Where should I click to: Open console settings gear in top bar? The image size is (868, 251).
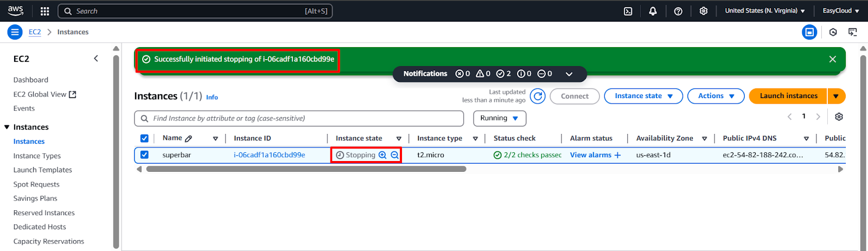coord(704,11)
